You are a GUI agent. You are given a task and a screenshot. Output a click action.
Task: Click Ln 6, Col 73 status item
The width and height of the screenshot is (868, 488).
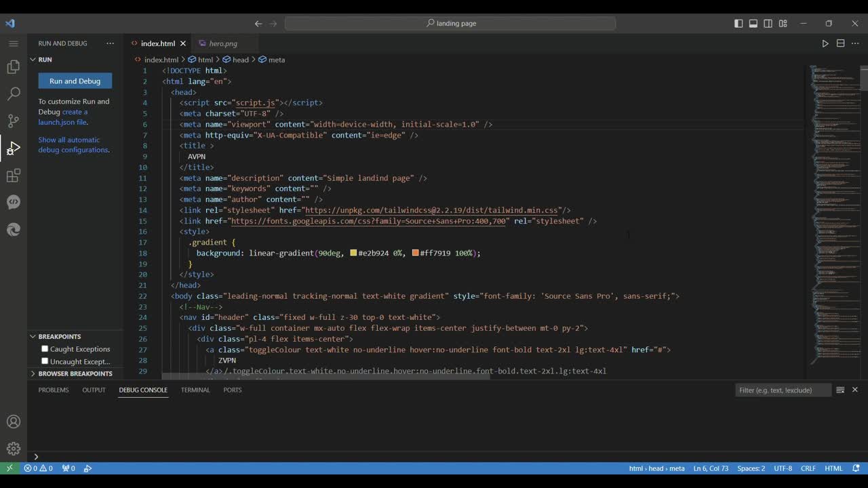tap(711, 468)
